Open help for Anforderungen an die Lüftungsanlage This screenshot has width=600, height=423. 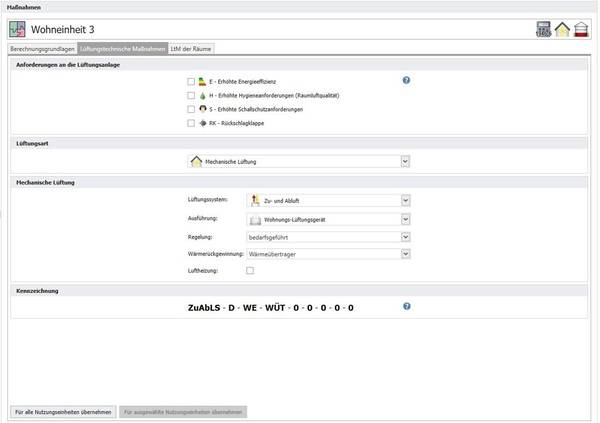point(407,80)
